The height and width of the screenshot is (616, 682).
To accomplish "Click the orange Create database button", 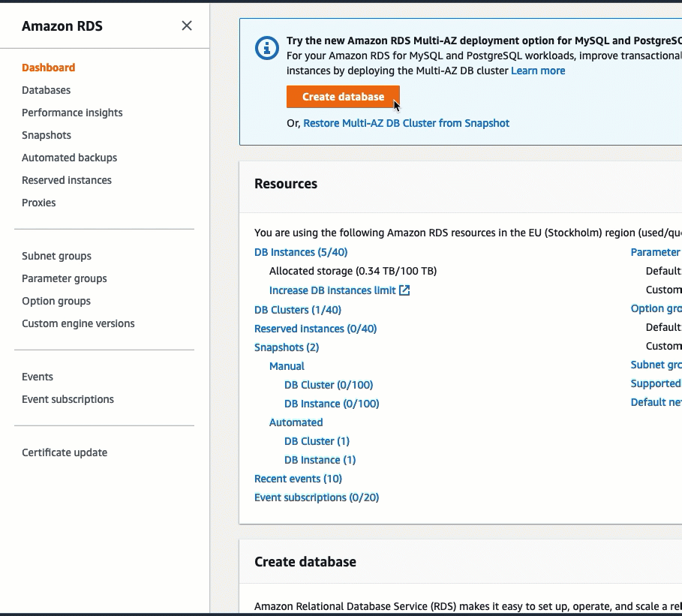I will [343, 97].
